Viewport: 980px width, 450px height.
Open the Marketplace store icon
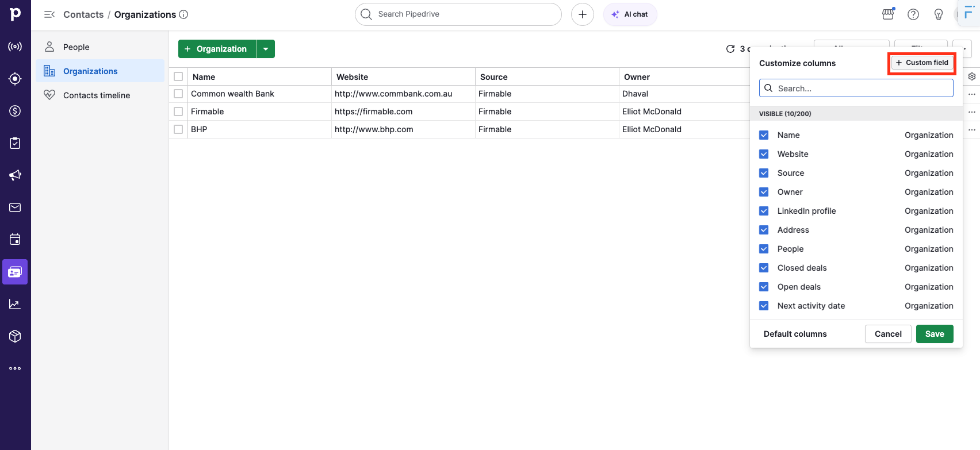pyautogui.click(x=888, y=14)
